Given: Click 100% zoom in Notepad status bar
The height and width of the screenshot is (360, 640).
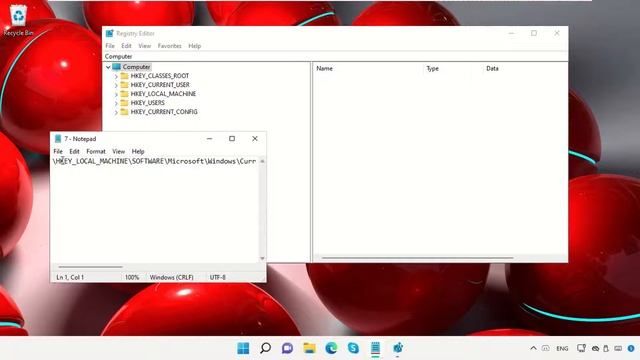Looking at the screenshot, I should pyautogui.click(x=132, y=277).
